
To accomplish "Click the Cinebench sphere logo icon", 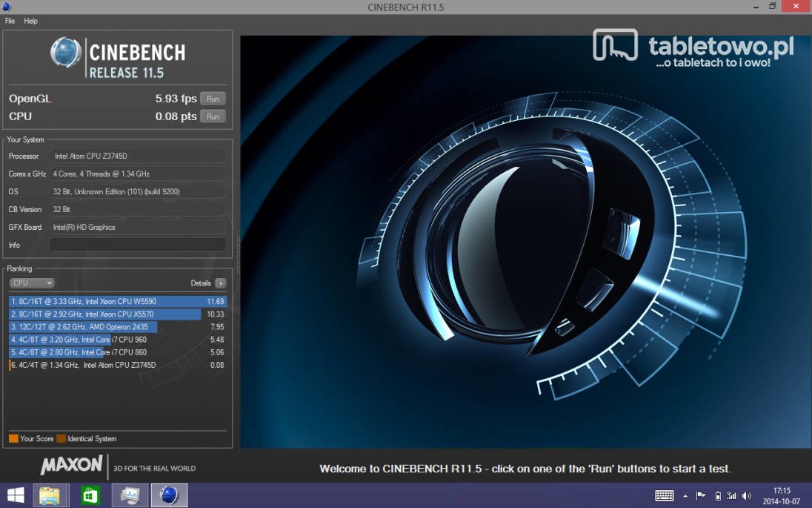I will (x=66, y=53).
